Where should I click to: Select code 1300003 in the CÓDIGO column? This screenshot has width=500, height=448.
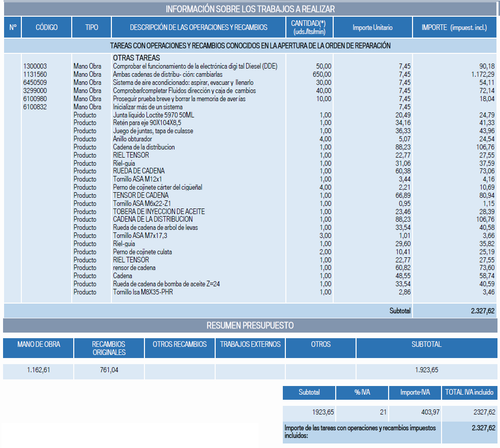[35, 66]
